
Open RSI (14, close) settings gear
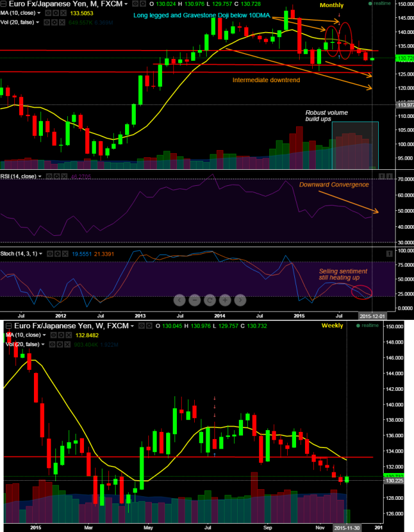[x=57, y=176]
